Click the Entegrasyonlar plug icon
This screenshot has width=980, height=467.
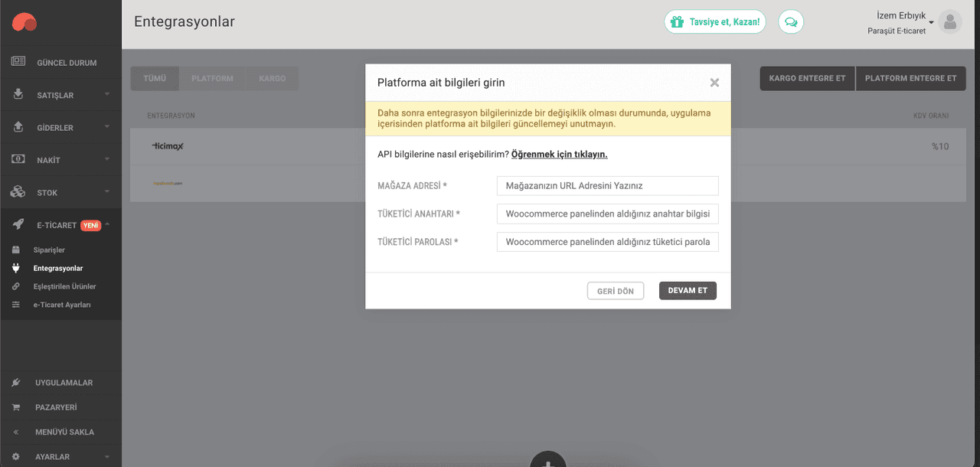15,268
